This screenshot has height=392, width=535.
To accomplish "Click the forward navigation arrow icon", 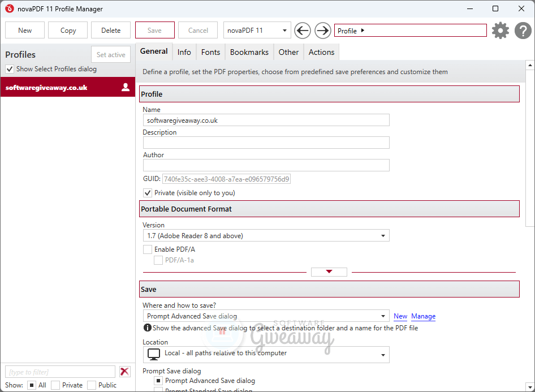I will point(323,31).
